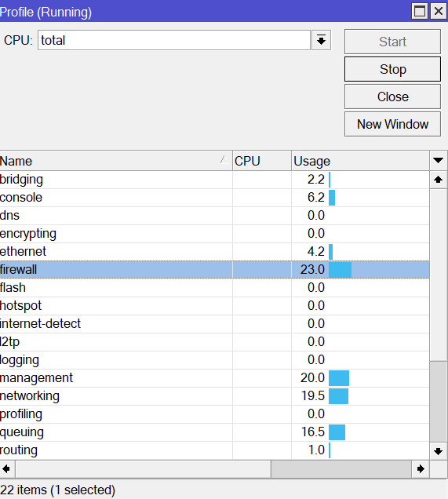Screen dimensions: 448x499
Task: Click the queuing usage value 16.5
Action: coord(313,432)
